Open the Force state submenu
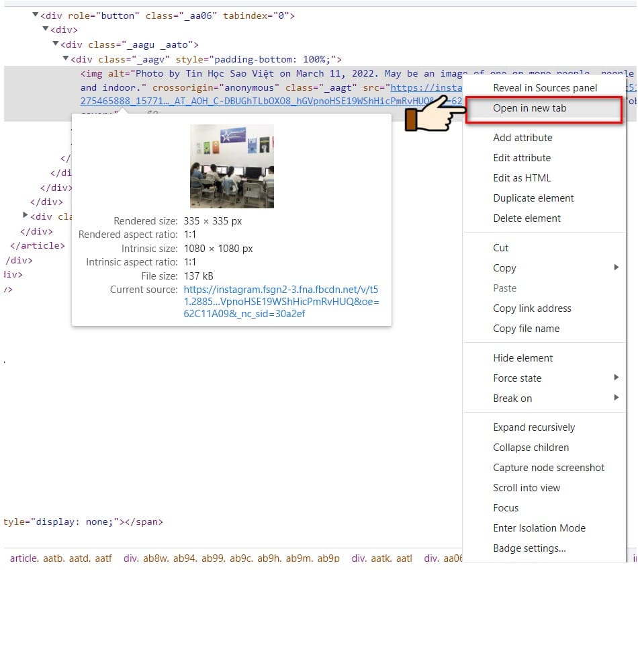The height and width of the screenshot is (672, 638). 545,378
